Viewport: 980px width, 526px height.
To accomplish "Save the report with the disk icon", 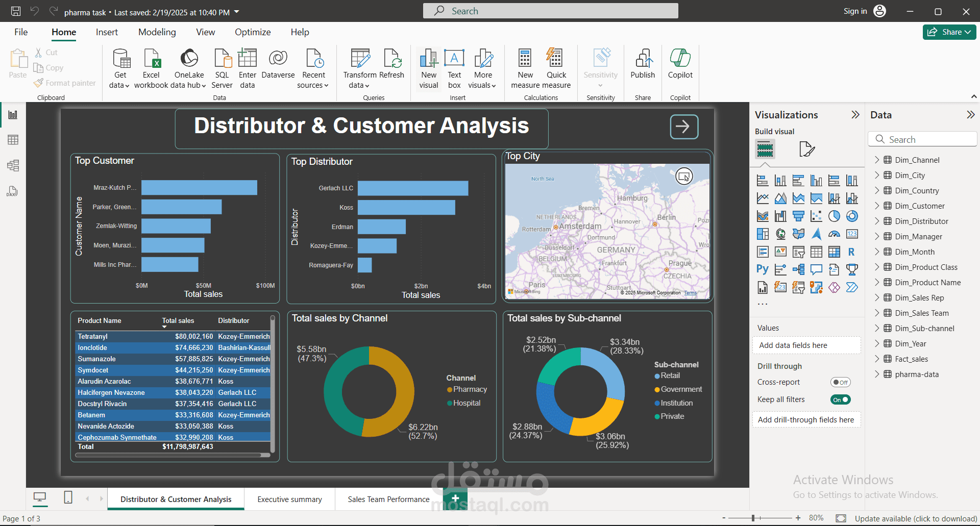I will pos(16,11).
